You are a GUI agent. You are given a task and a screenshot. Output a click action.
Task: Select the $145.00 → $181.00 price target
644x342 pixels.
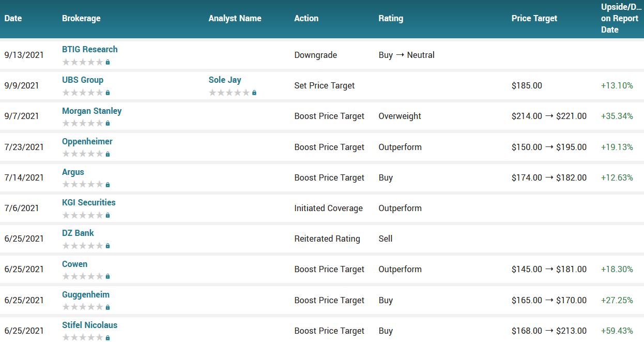pos(549,269)
